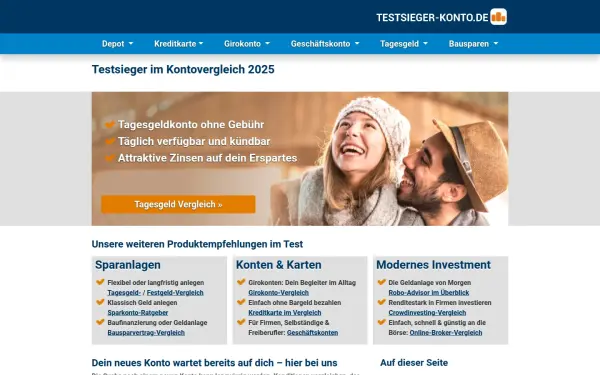Expand the dropdown arrow next to Girokonto

[267, 44]
